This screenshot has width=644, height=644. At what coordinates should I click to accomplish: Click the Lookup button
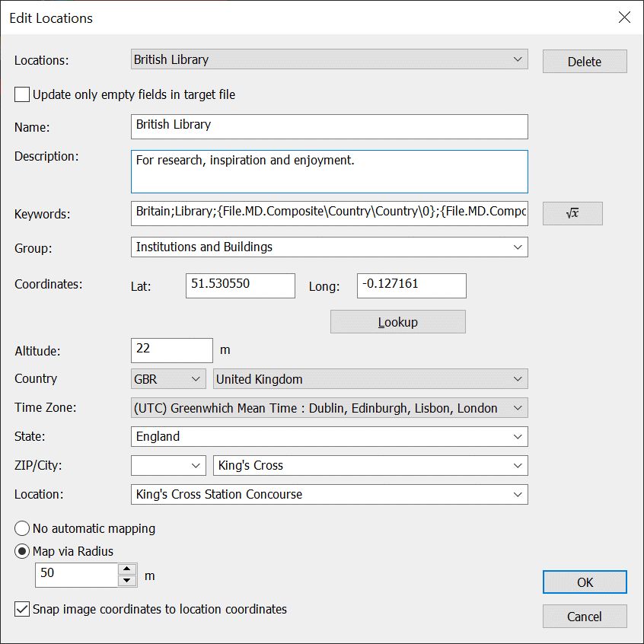398,322
